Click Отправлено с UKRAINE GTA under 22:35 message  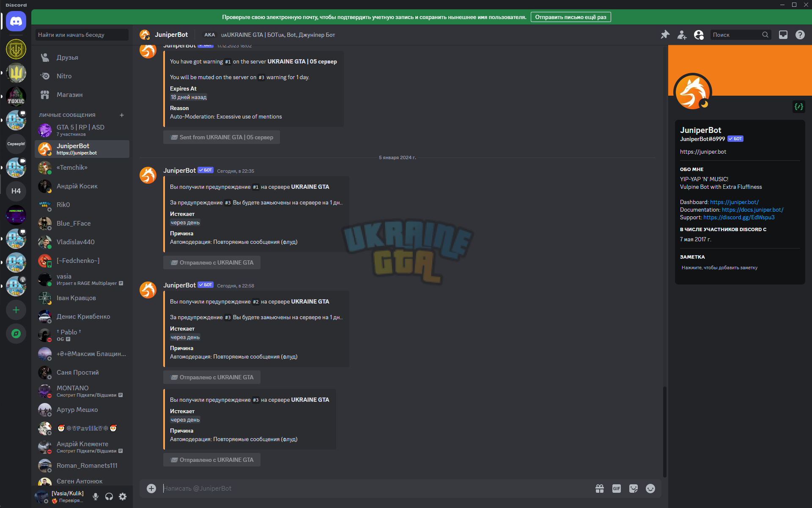[x=212, y=262]
